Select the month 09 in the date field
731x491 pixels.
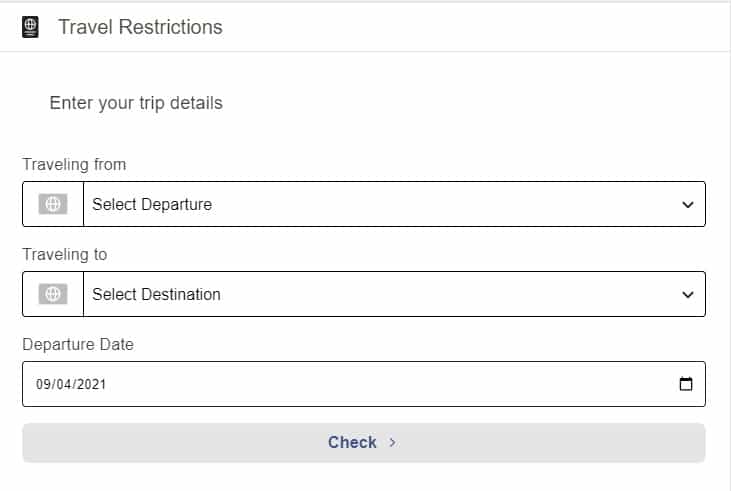[43, 384]
